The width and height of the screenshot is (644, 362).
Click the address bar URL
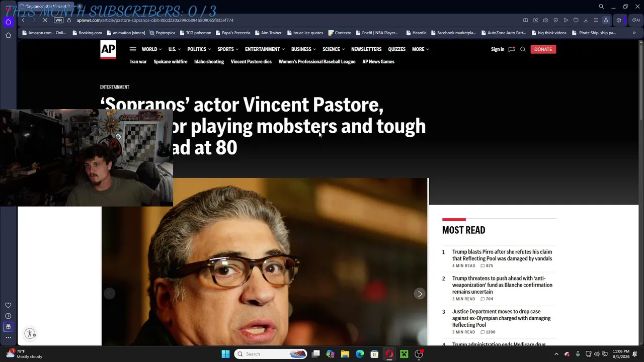point(155,20)
